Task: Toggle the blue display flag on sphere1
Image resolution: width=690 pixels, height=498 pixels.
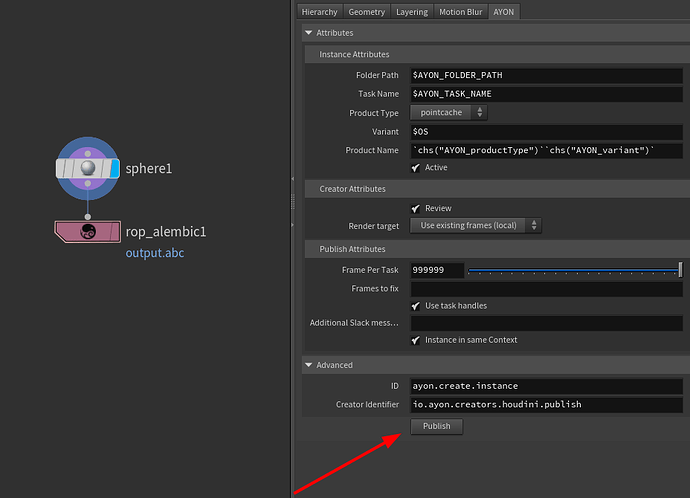Action: pyautogui.click(x=116, y=168)
